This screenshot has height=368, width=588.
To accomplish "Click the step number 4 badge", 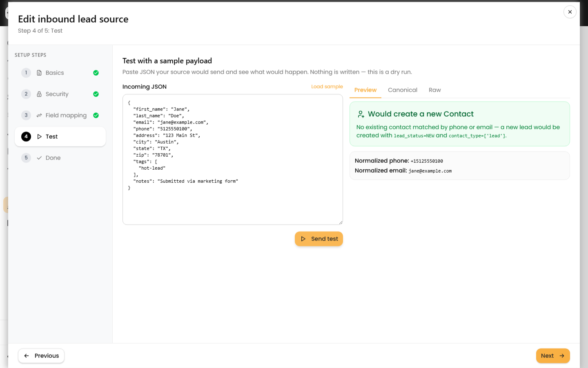I will pos(26,137).
